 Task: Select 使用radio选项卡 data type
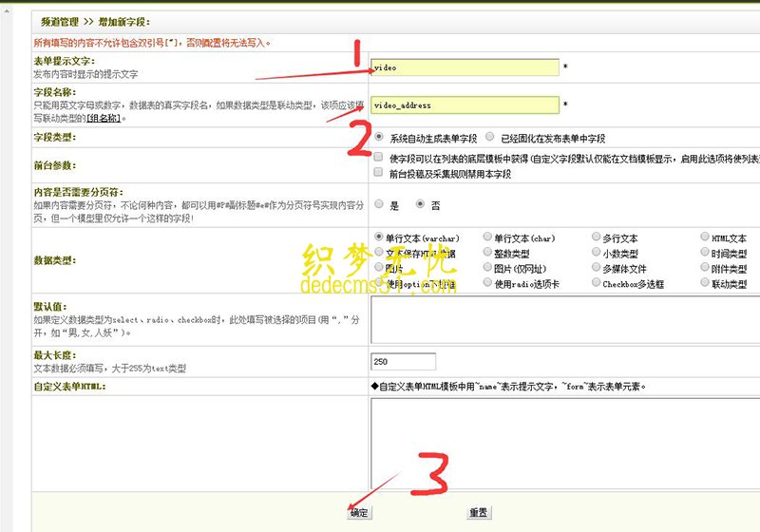486,283
